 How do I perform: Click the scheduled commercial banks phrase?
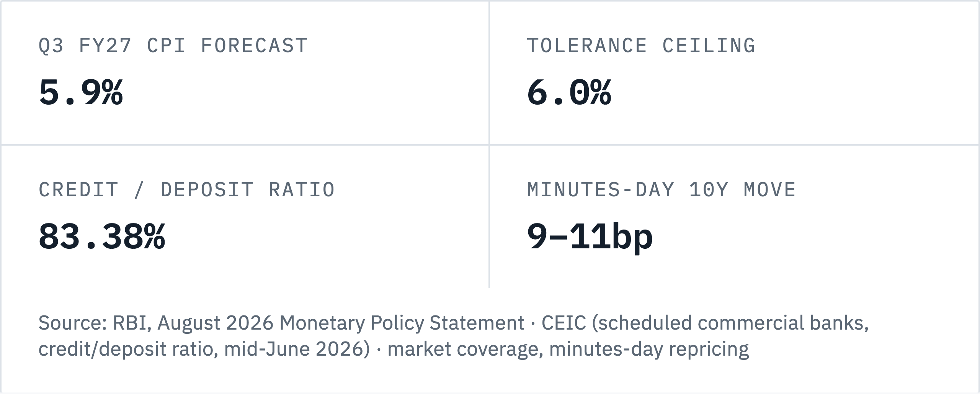(x=730, y=323)
